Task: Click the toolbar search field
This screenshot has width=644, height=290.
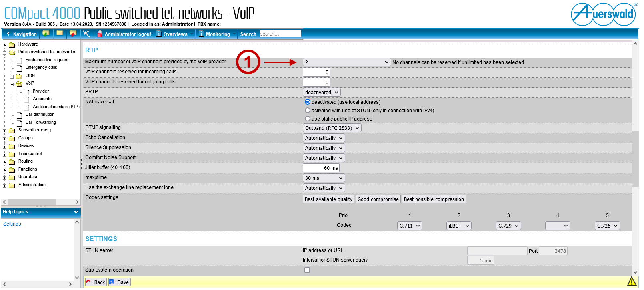Action: pyautogui.click(x=280, y=34)
